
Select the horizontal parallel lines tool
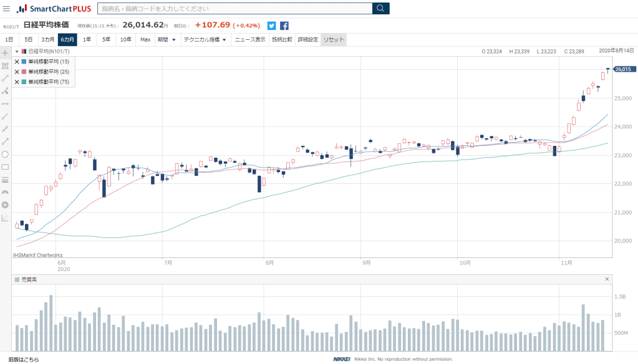[x=5, y=180]
